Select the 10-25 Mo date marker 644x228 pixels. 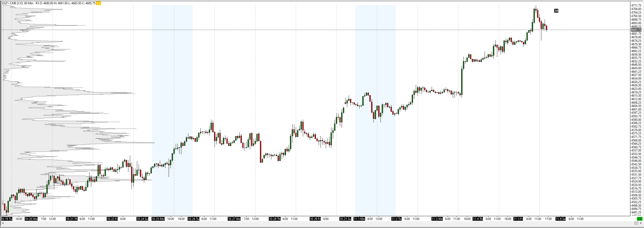click(x=158, y=219)
